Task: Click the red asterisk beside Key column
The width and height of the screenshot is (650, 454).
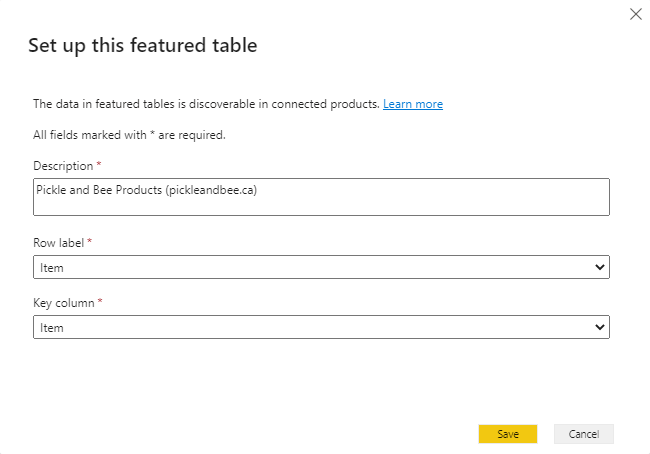Action: pyautogui.click(x=100, y=301)
